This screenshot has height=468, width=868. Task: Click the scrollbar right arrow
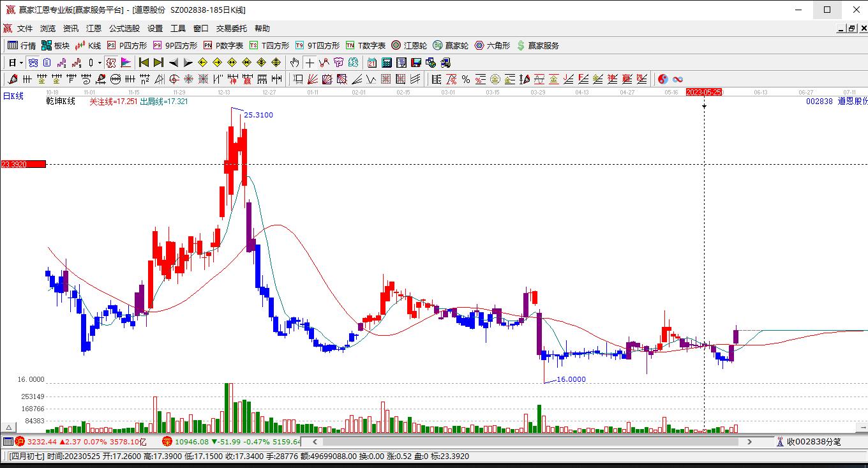click(x=749, y=441)
